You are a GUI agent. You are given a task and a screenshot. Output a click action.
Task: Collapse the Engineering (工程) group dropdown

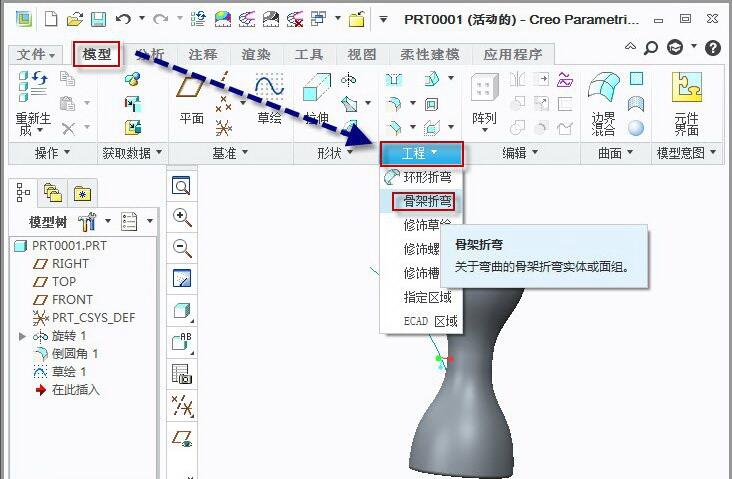421,154
